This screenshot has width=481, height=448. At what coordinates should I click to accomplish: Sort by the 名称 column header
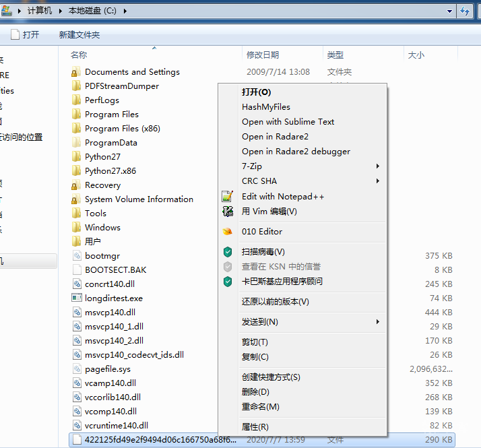[79, 55]
